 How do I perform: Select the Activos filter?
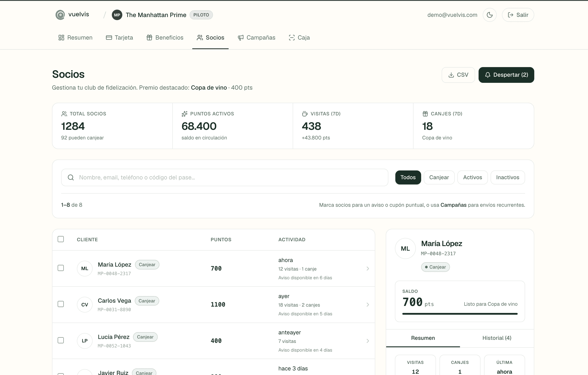click(472, 177)
